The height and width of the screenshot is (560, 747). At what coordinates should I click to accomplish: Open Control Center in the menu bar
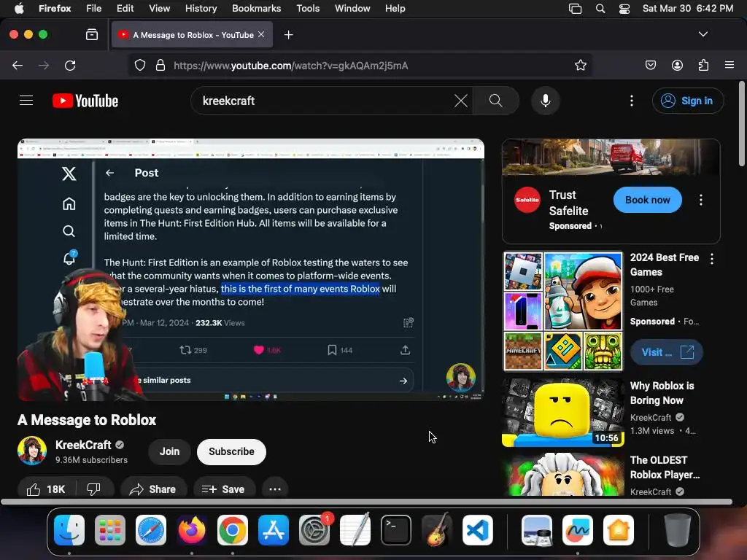624,8
